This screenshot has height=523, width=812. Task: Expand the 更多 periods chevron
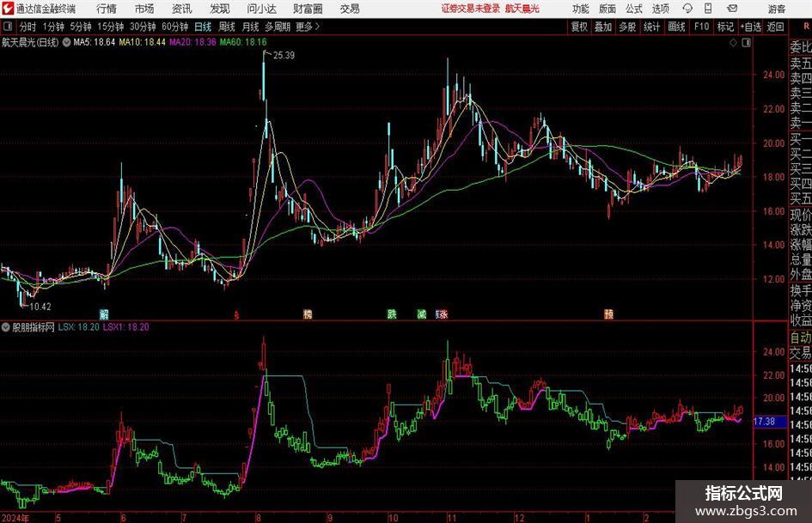tap(317, 27)
